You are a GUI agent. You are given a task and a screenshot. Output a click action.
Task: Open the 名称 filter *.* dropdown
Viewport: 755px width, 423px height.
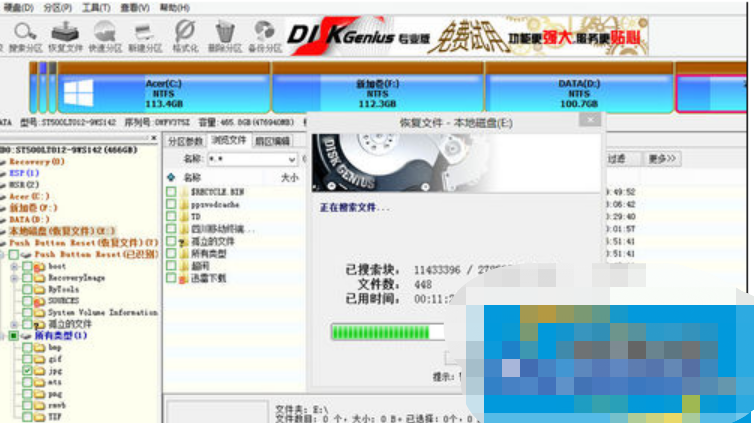(x=292, y=159)
